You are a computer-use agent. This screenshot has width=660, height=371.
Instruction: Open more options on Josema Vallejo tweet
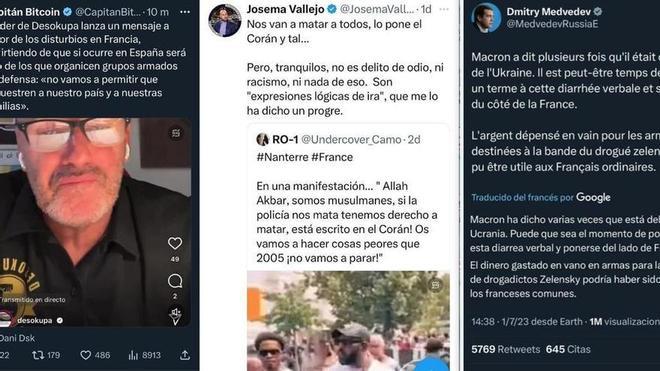pyautogui.click(x=444, y=9)
